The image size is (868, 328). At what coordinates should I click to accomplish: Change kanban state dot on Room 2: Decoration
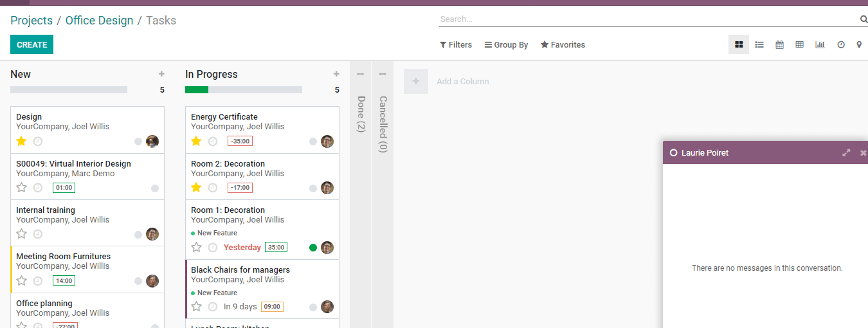coord(313,188)
